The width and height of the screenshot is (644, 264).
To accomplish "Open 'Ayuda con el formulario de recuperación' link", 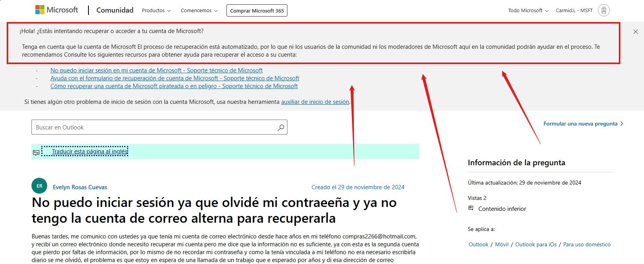I will coord(175,78).
